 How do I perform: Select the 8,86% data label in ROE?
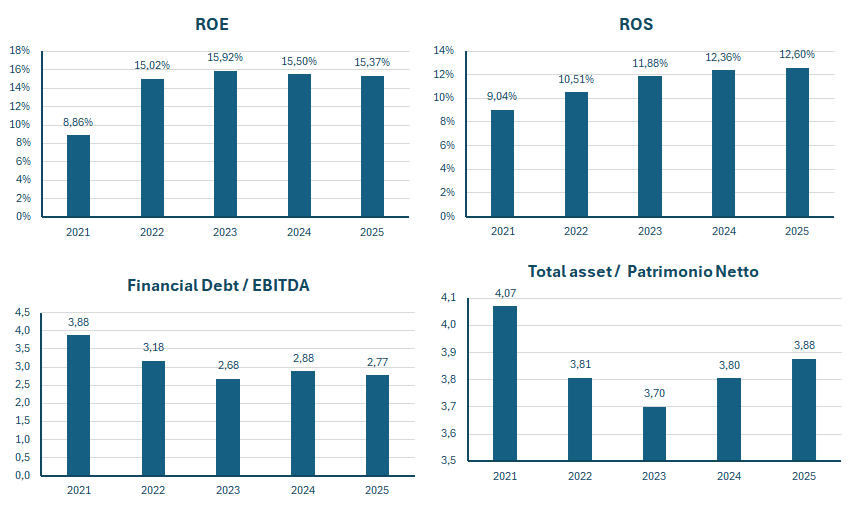pos(78,122)
